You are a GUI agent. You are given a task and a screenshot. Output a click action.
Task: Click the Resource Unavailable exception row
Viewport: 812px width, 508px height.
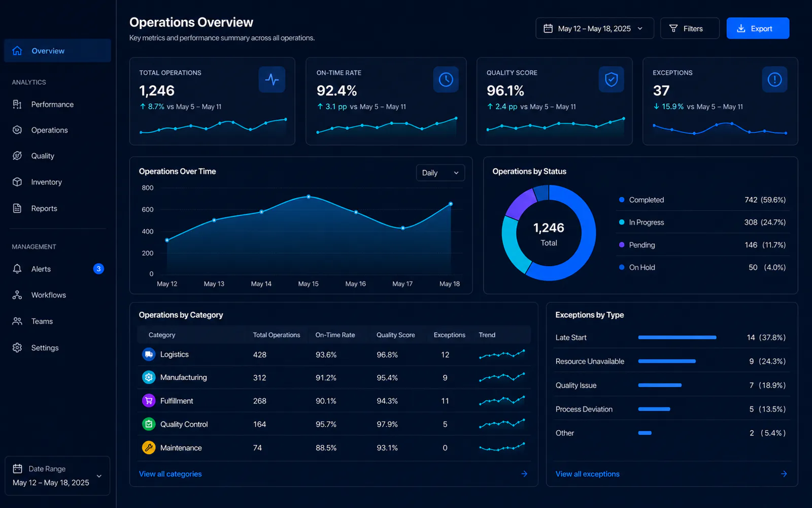coord(670,361)
